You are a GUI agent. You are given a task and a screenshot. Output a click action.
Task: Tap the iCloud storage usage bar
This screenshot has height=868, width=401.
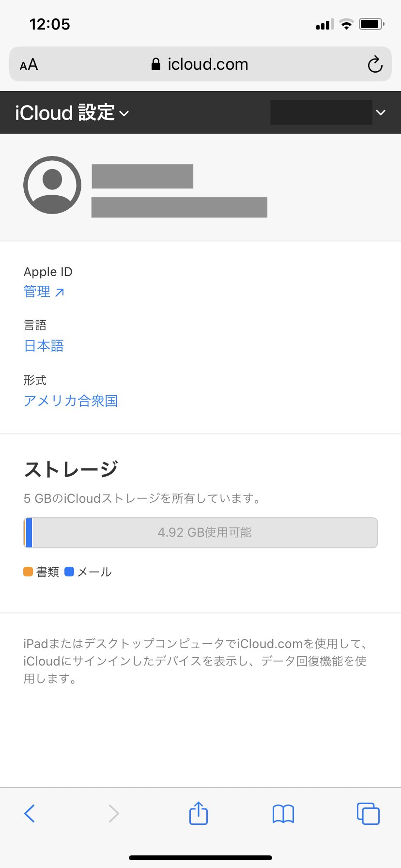click(200, 533)
